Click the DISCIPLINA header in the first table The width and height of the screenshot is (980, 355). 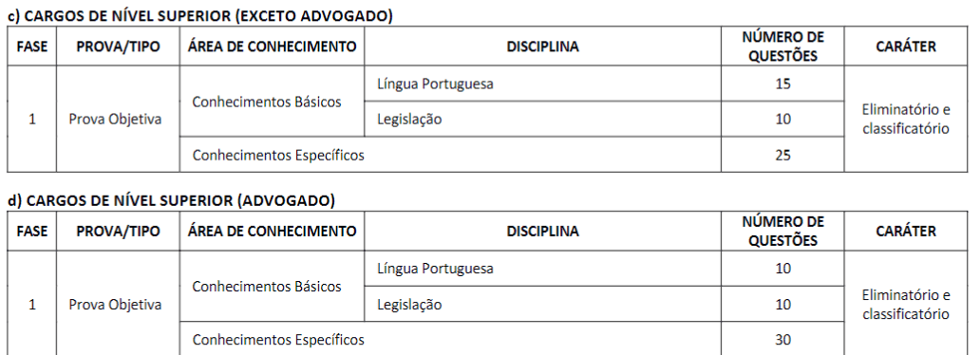click(542, 47)
